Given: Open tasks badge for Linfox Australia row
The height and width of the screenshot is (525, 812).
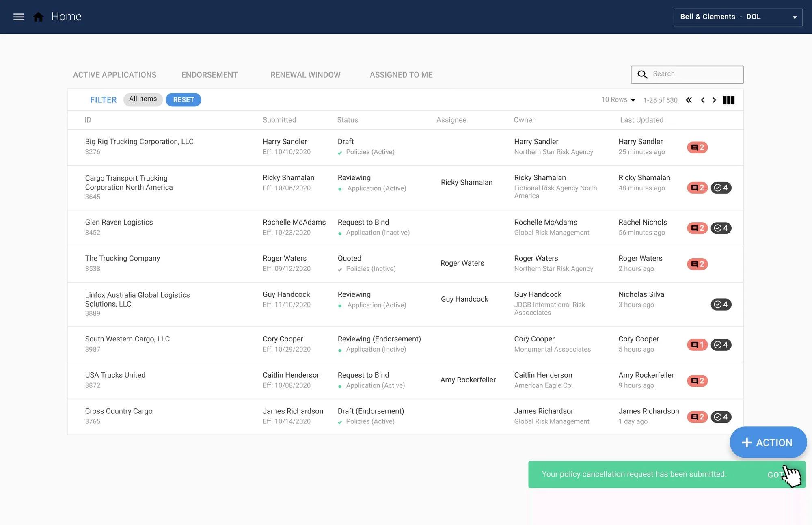Looking at the screenshot, I should (721, 305).
